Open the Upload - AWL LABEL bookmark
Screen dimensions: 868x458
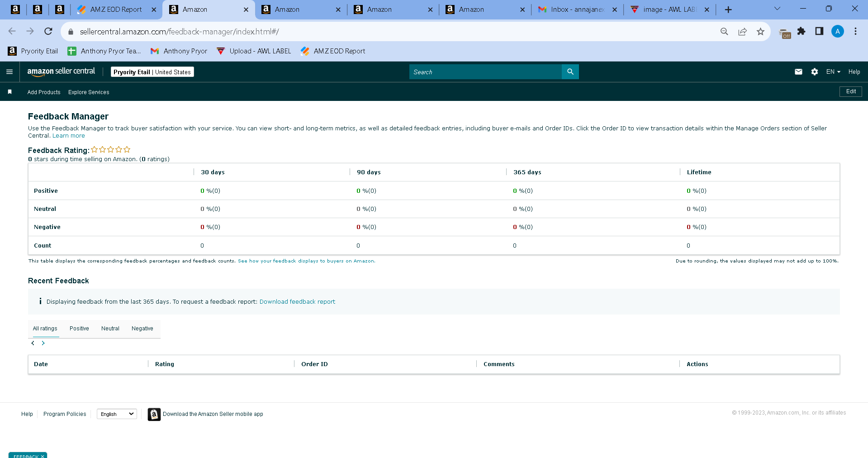tap(254, 51)
